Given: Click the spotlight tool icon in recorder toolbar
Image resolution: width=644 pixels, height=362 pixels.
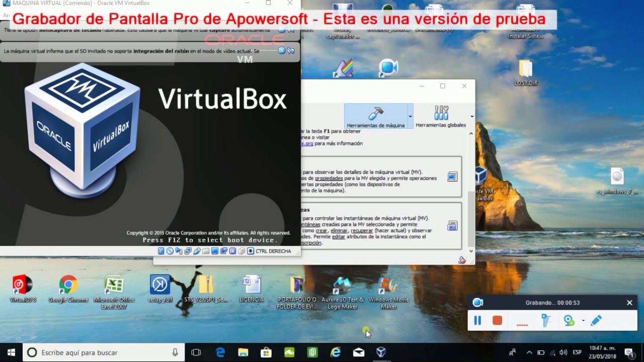Looking at the screenshot, I should (x=546, y=320).
